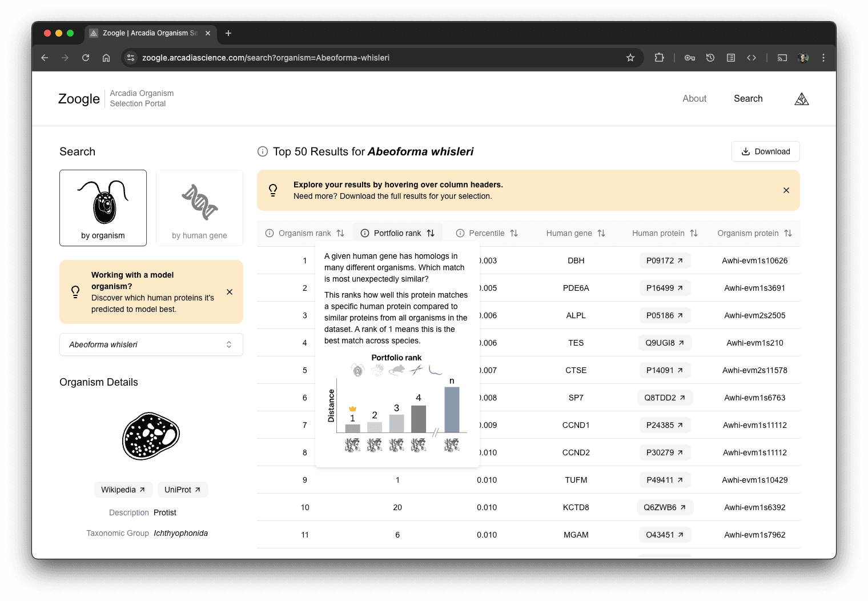Open the Abeoforma whisleri organism dropdown

(151, 344)
